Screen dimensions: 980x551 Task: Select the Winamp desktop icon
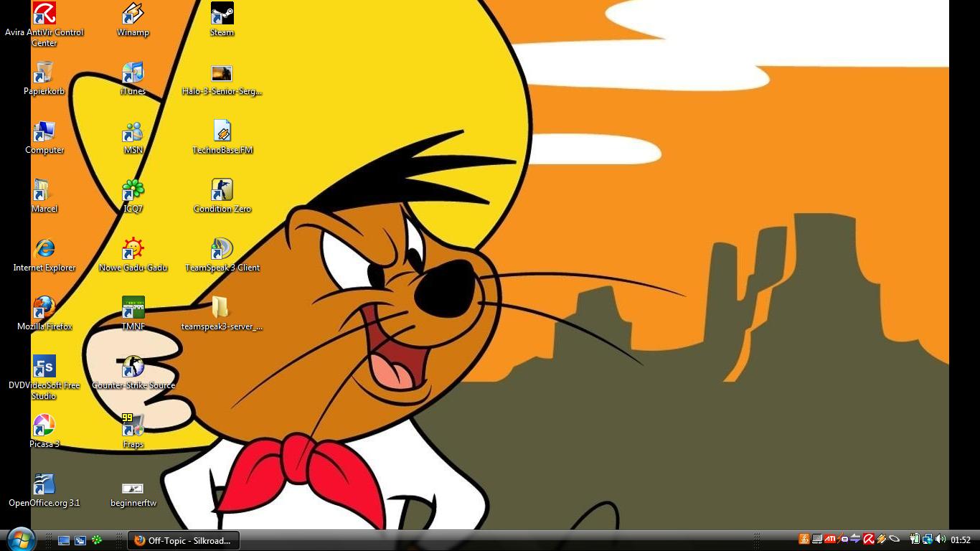click(133, 14)
